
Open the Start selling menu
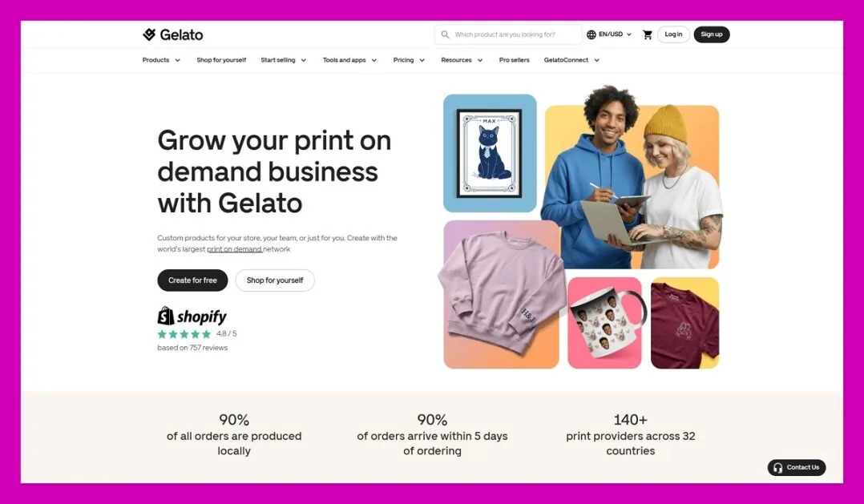click(283, 60)
